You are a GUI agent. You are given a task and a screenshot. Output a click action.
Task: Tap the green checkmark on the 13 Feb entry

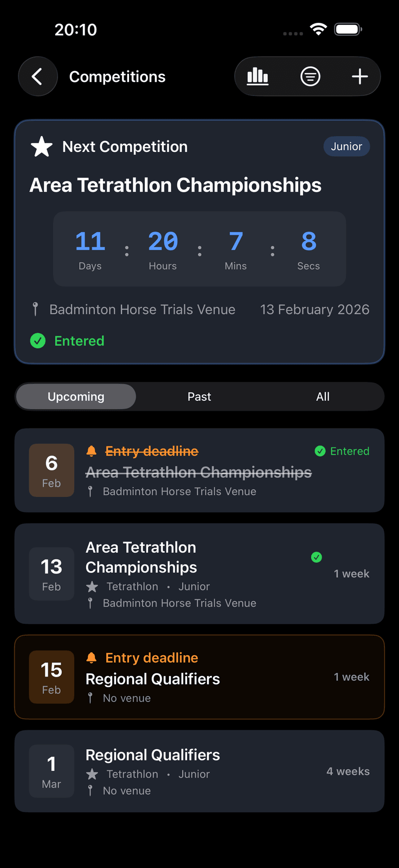pyautogui.click(x=316, y=557)
